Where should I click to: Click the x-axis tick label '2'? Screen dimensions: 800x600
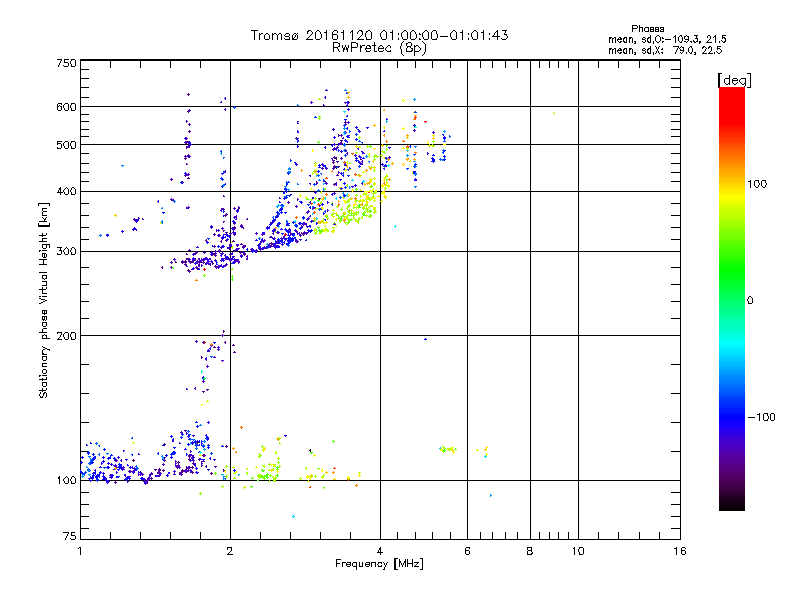[230, 551]
